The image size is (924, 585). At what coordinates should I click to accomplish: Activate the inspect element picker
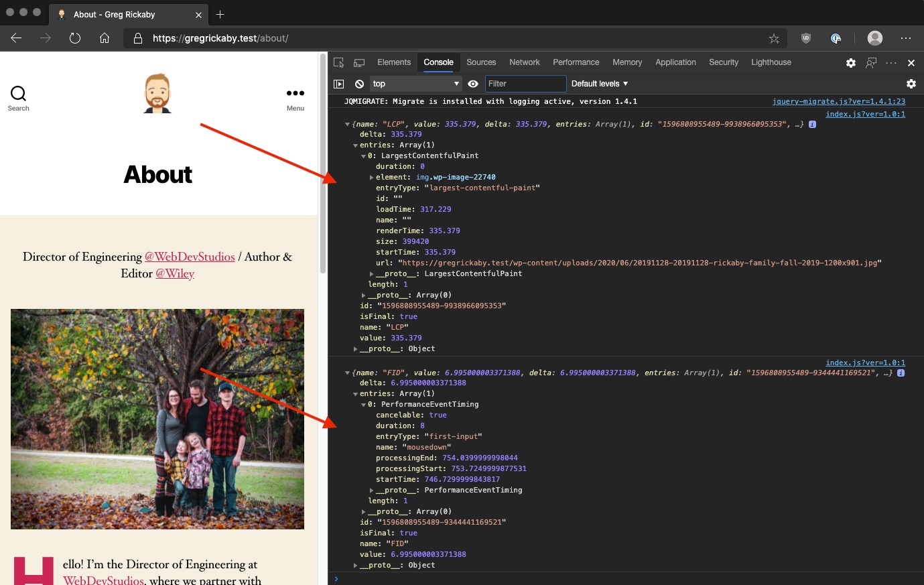339,62
